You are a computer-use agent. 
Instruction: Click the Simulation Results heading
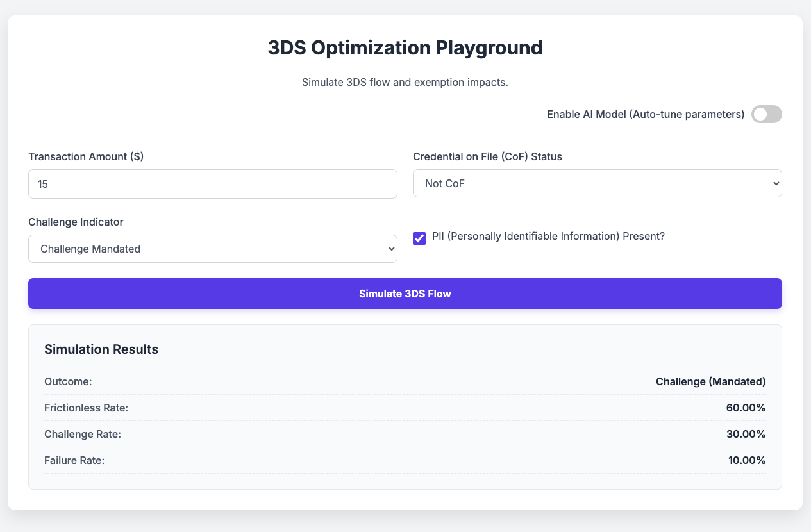[x=101, y=349]
